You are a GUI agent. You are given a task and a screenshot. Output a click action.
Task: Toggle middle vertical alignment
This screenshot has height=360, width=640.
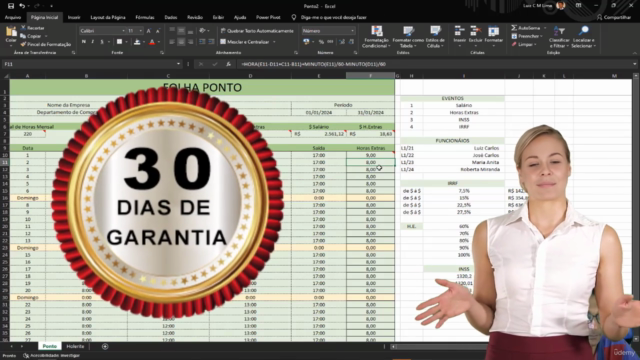[x=181, y=31]
